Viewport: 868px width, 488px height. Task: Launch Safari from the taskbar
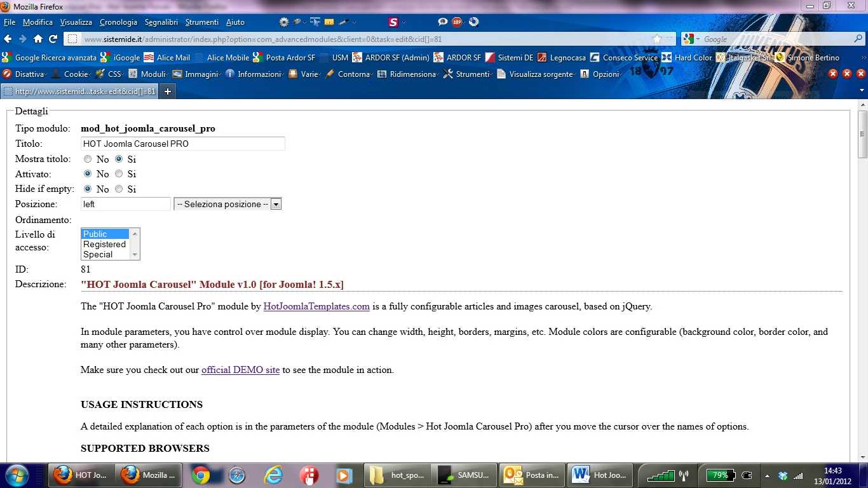pos(237,475)
